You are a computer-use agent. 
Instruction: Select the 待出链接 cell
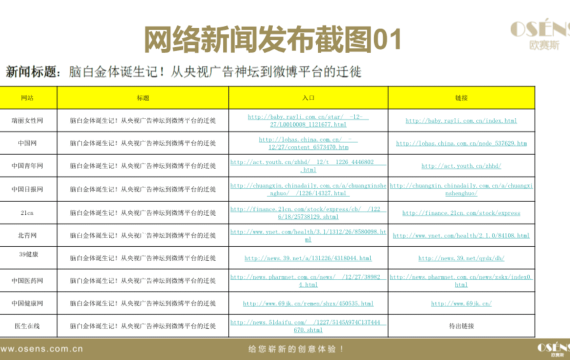pyautogui.click(x=461, y=326)
